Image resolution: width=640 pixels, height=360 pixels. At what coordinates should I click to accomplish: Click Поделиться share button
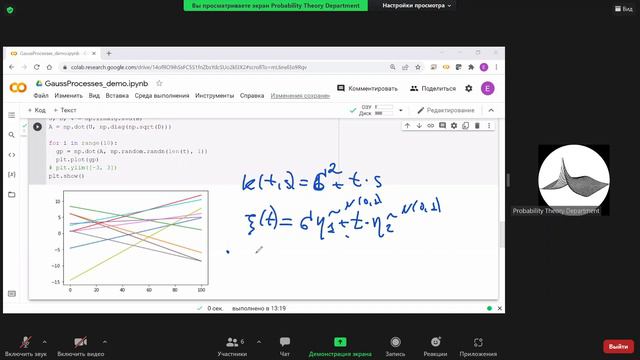pos(433,88)
